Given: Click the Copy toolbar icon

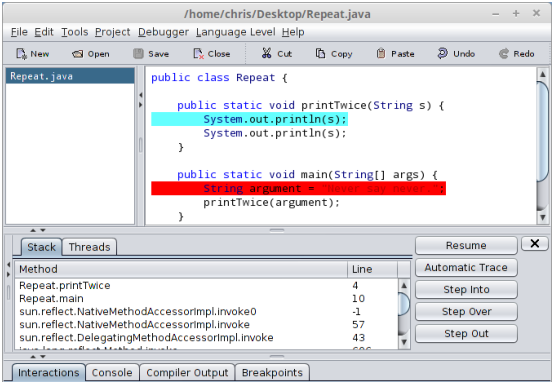Looking at the screenshot, I should (x=320, y=53).
